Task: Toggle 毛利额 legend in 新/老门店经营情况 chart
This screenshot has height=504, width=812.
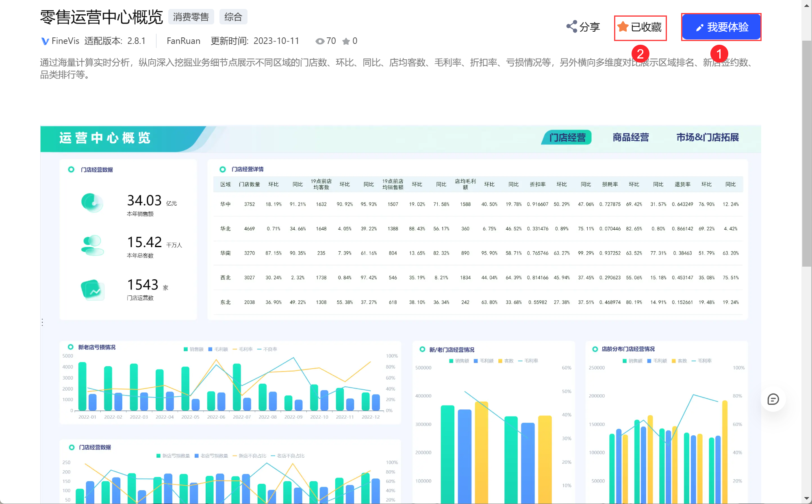Action: (484, 361)
